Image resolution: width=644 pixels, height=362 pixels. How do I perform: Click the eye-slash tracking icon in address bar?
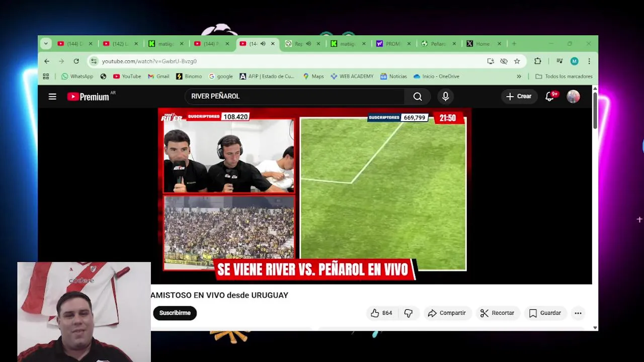coord(504,61)
